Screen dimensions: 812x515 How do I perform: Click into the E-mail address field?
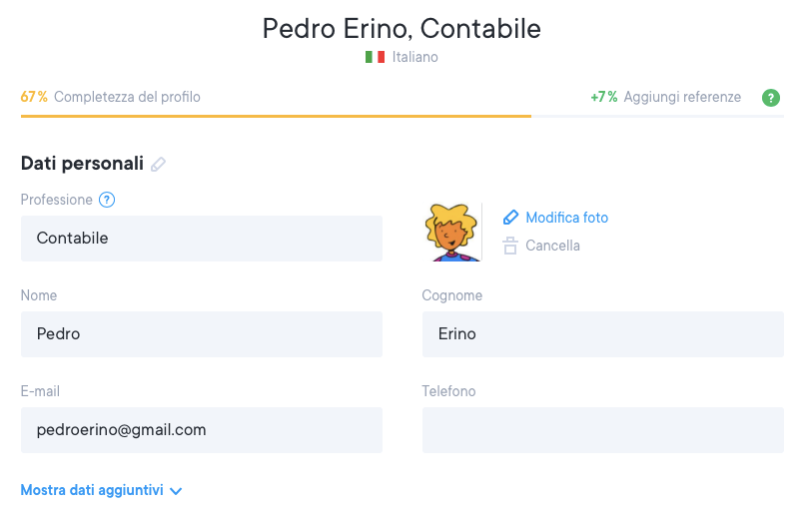(x=201, y=430)
